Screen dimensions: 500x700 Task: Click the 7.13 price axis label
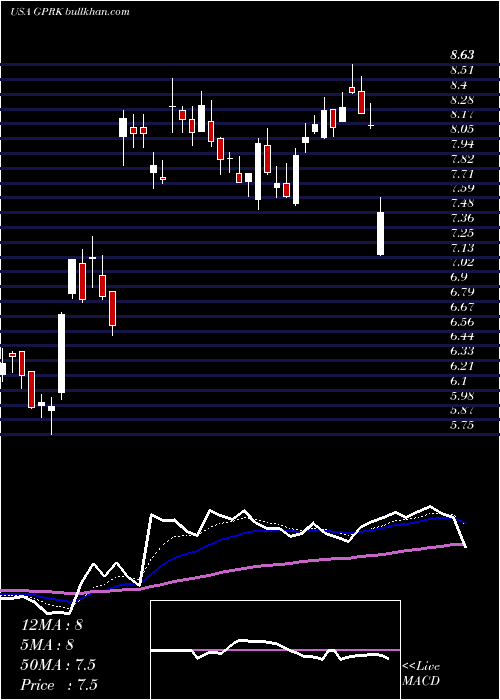point(462,247)
